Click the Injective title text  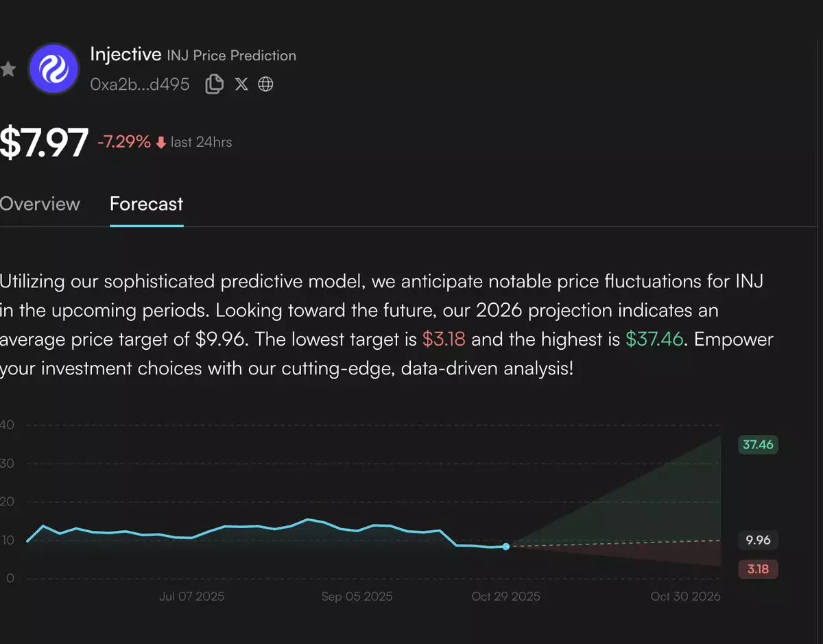[126, 54]
